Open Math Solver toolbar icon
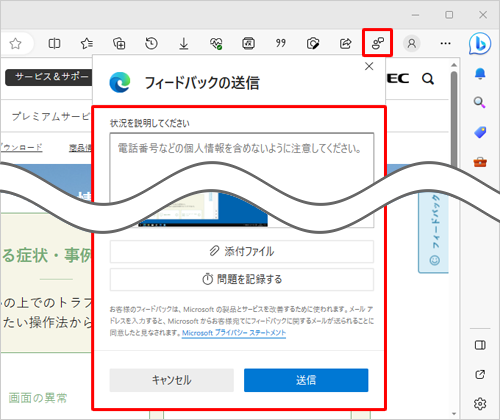 tap(248, 44)
